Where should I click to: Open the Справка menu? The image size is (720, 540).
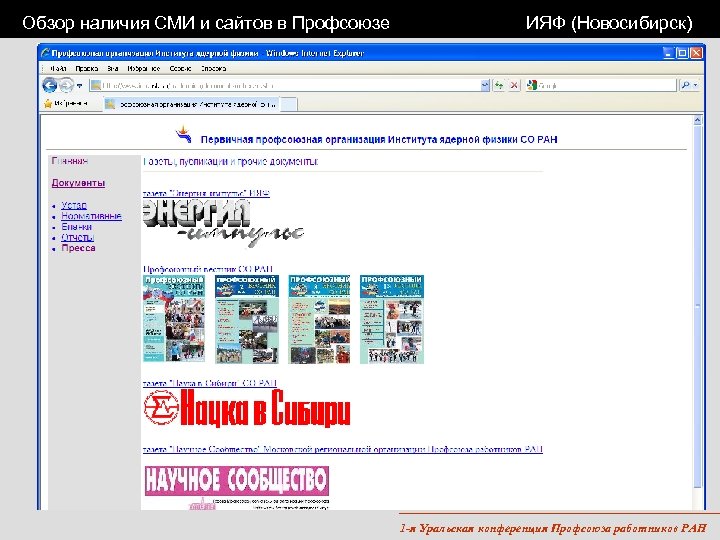214,68
